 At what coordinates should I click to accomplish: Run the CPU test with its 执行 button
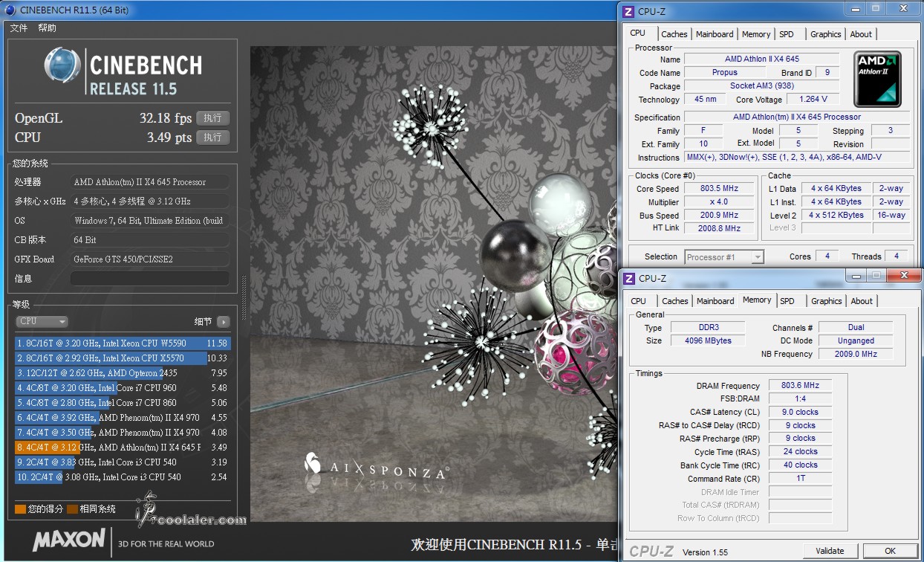coord(213,138)
